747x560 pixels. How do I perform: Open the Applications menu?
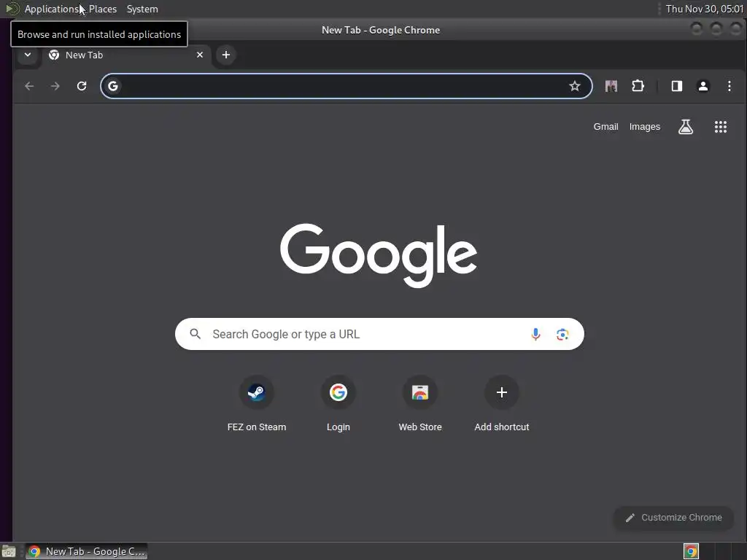coord(53,9)
